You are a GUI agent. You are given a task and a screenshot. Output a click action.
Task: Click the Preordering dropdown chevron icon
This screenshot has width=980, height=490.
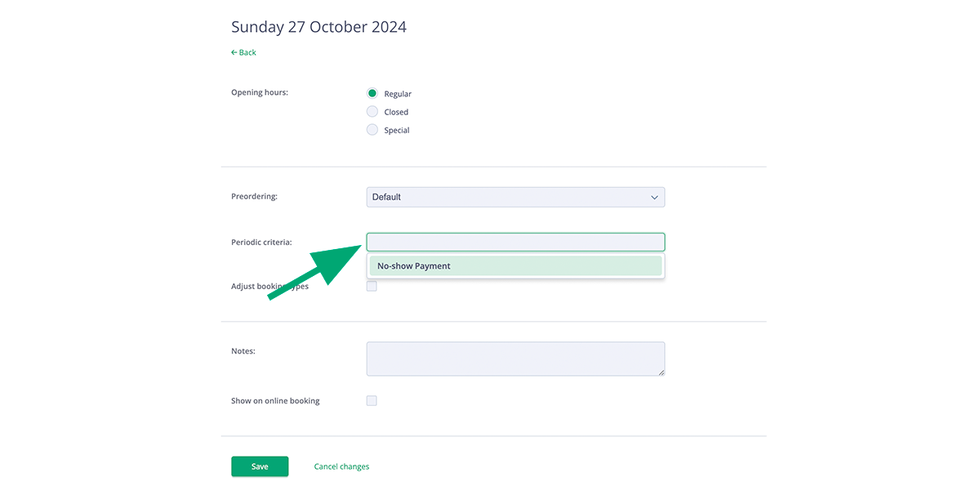tap(653, 197)
